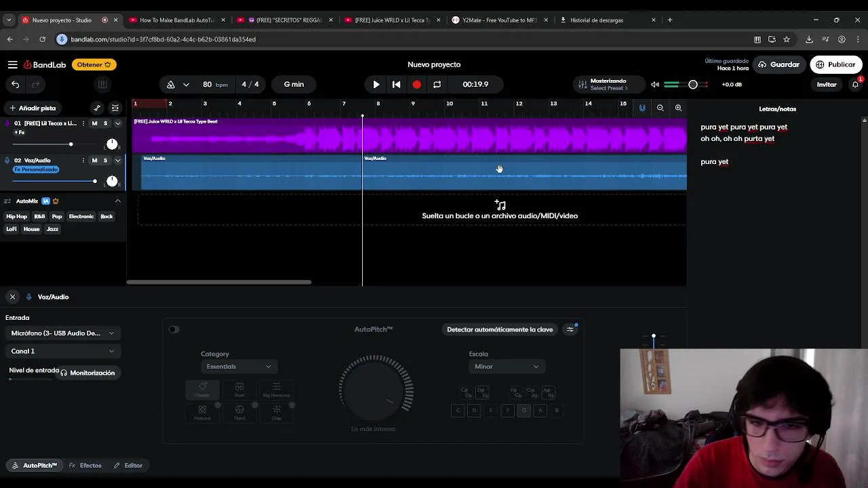Toggle Monitorización headphone button
Viewport: 868px width, 488px height.
(x=87, y=373)
